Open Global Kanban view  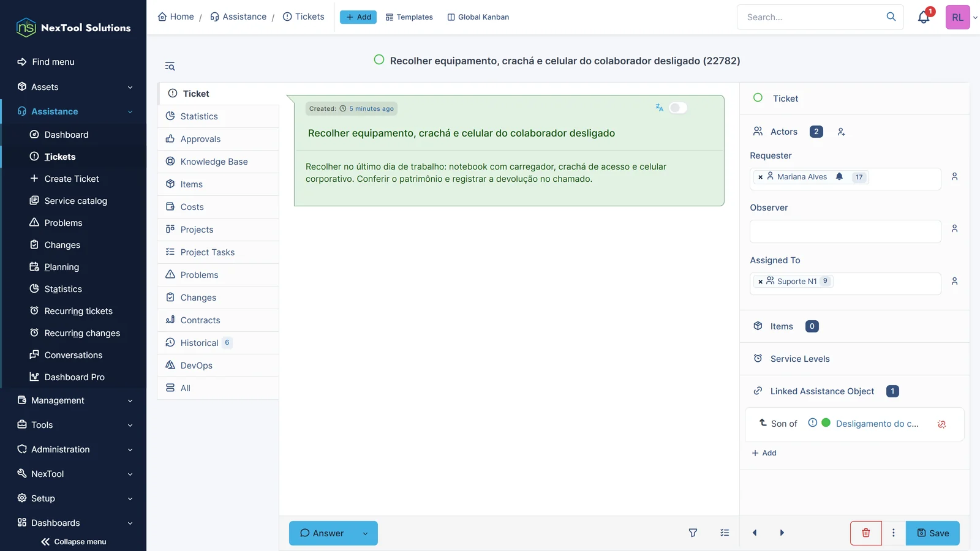point(478,17)
